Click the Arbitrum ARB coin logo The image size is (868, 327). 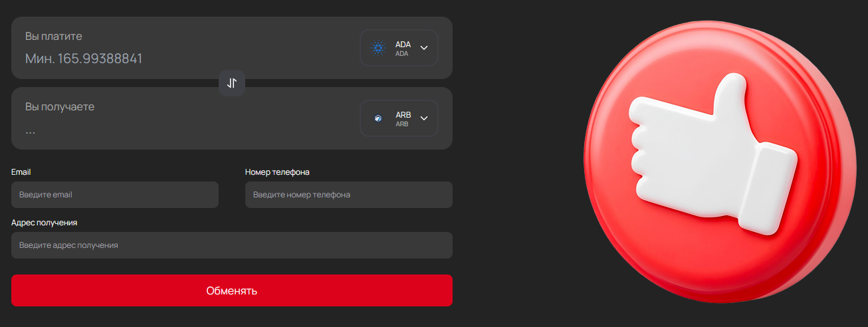[378, 118]
